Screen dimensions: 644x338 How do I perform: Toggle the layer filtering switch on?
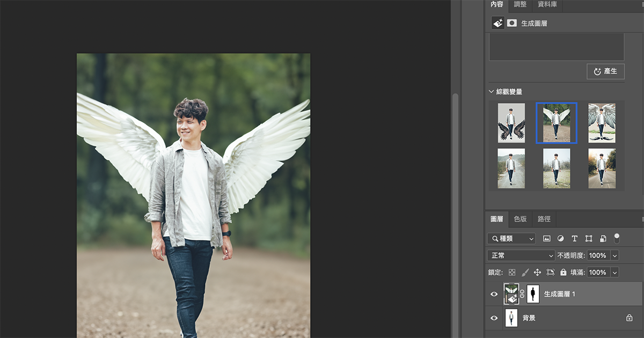[617, 239]
